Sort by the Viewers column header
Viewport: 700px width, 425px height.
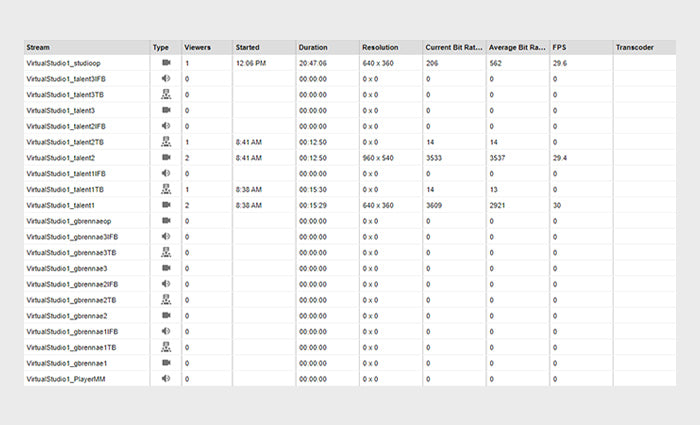pos(197,47)
